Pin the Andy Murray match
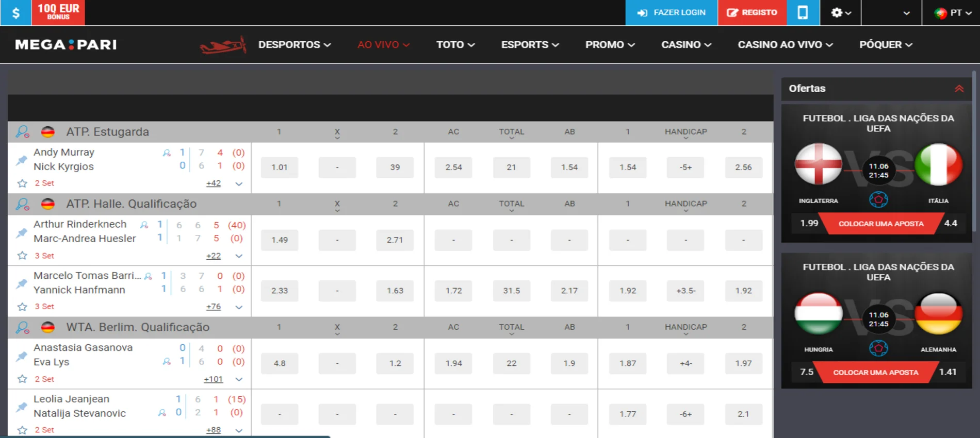This screenshot has height=438, width=980. 22,160
